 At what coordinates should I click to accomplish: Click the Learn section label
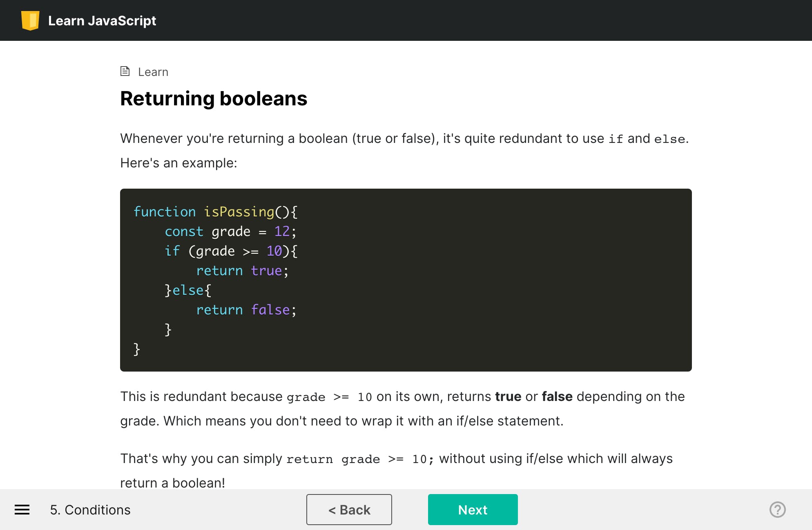pyautogui.click(x=153, y=72)
